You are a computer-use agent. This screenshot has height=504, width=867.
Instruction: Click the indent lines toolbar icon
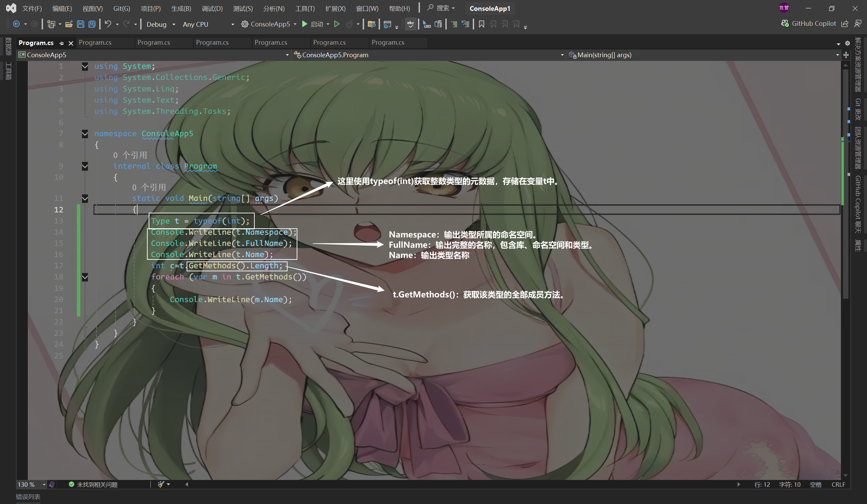454,24
